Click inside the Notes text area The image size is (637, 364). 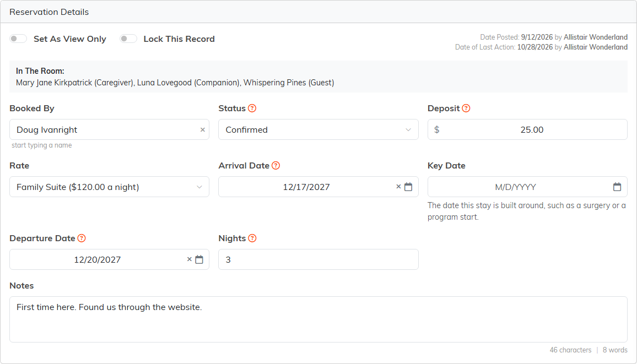pos(318,319)
